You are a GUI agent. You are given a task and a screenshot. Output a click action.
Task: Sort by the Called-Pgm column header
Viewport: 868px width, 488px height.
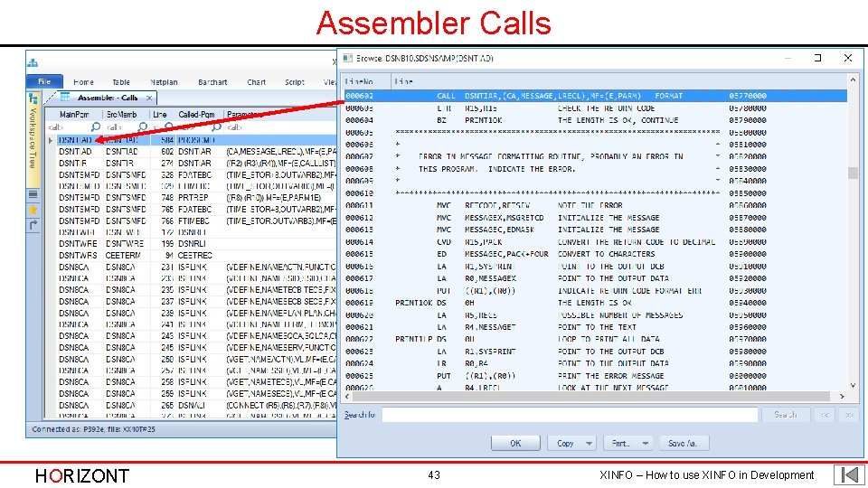coord(196,115)
